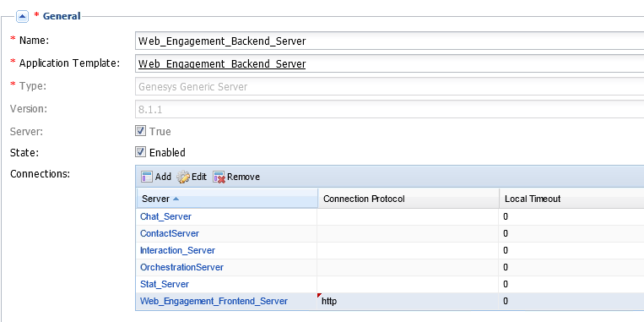Click the Stat_Server connection protocol cell
Image resolution: width=644 pixels, height=322 pixels.
pos(408,284)
